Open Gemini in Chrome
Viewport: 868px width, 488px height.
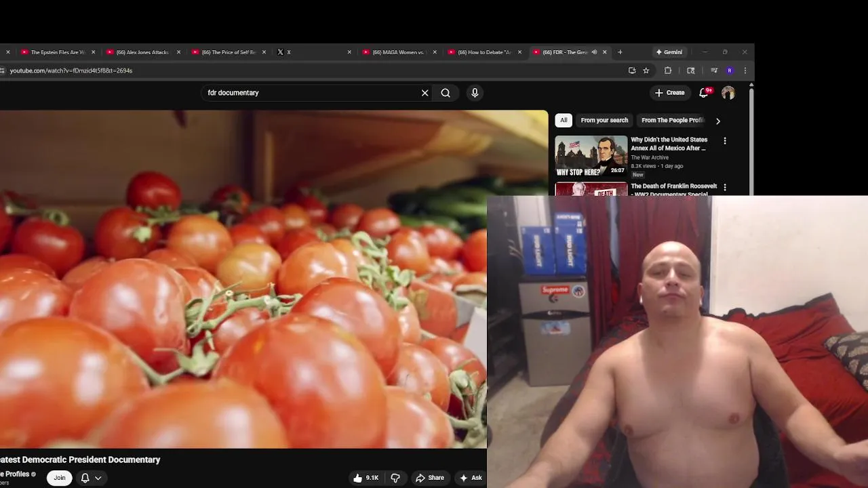pos(669,52)
